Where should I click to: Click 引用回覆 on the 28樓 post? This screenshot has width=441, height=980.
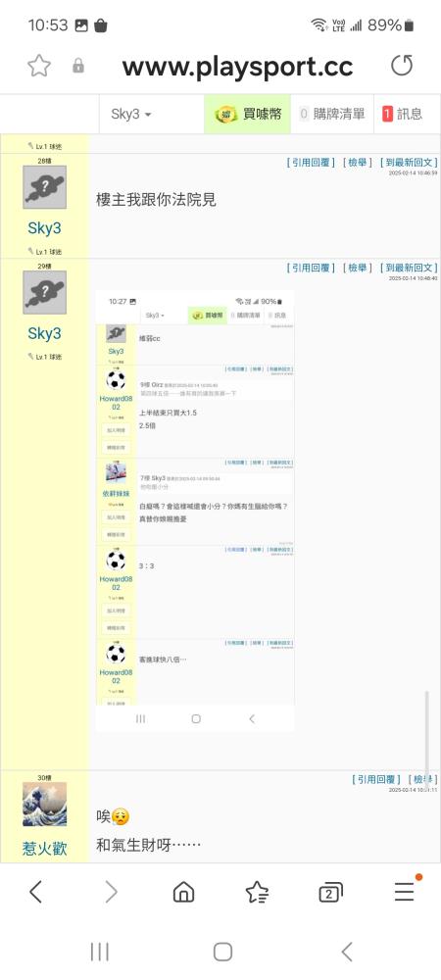point(311,163)
